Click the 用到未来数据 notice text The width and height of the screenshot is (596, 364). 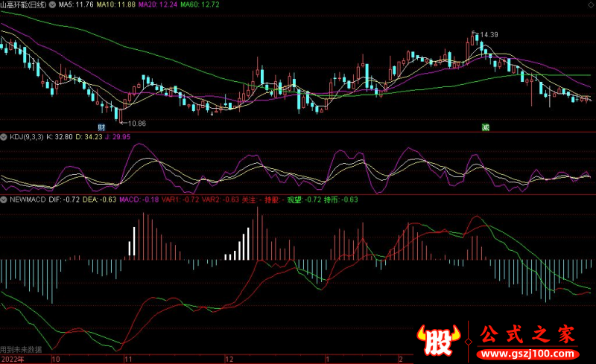click(x=21, y=349)
